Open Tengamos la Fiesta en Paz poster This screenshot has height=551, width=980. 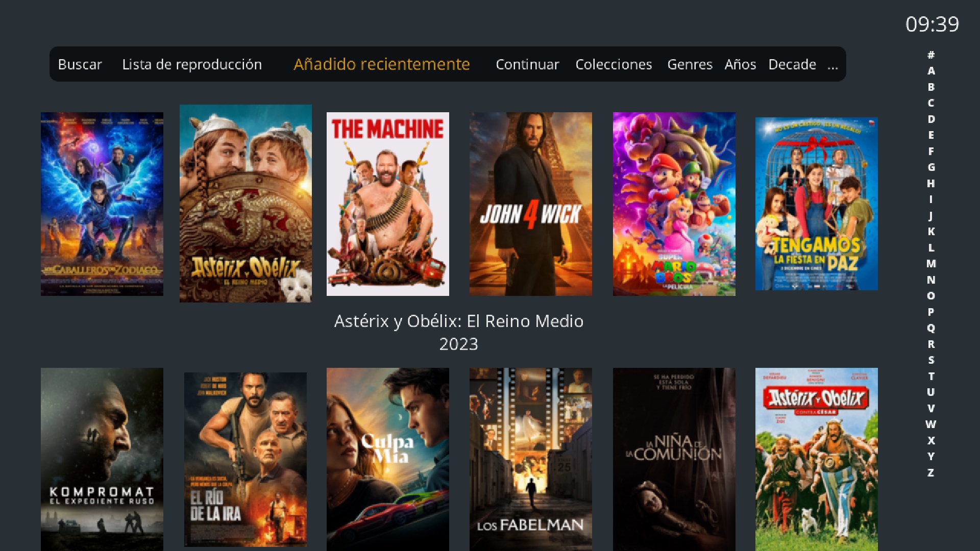817,204
